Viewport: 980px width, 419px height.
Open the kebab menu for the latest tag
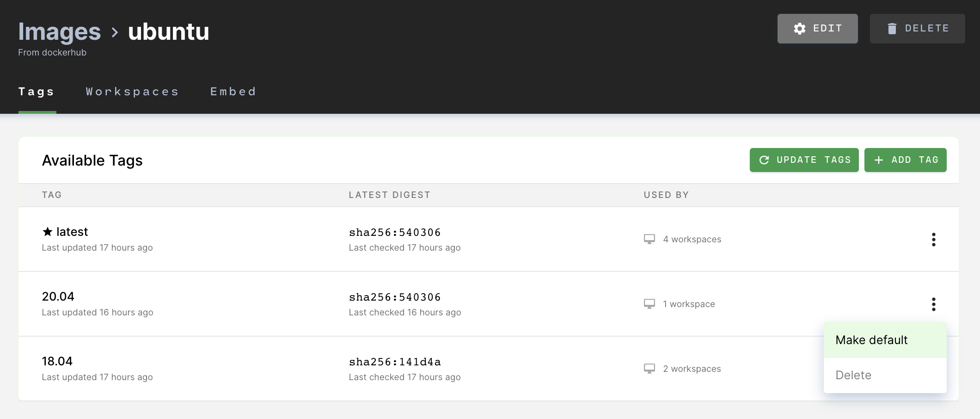(934, 240)
